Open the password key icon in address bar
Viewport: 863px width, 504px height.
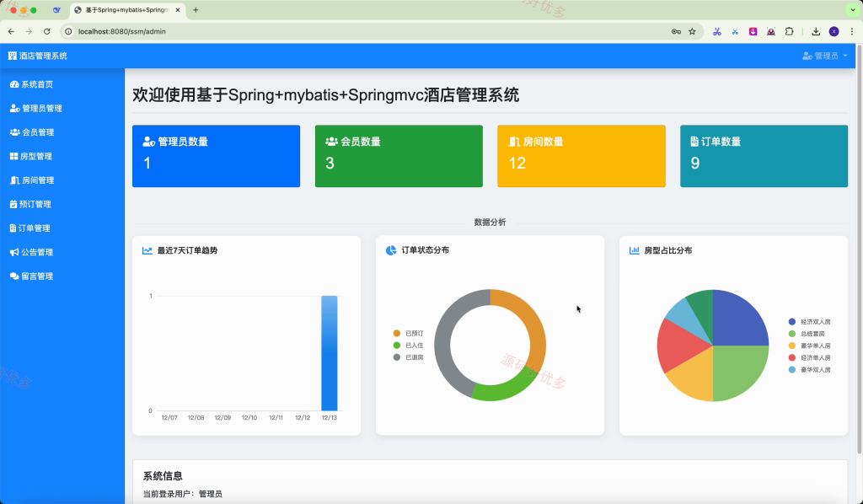click(676, 31)
